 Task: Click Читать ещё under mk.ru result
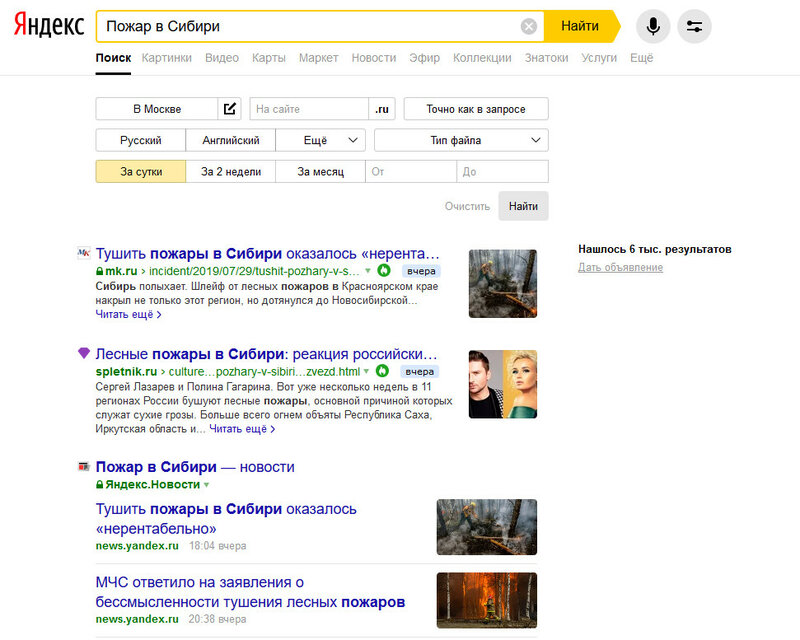(129, 314)
